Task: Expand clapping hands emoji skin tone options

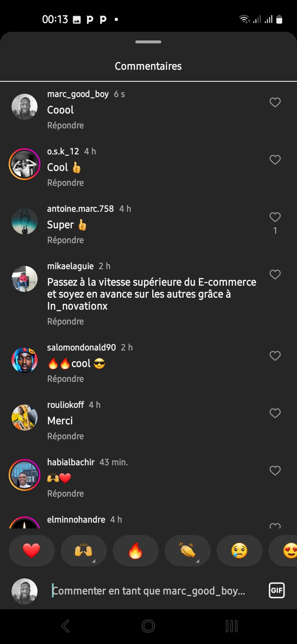Action: pyautogui.click(x=197, y=561)
